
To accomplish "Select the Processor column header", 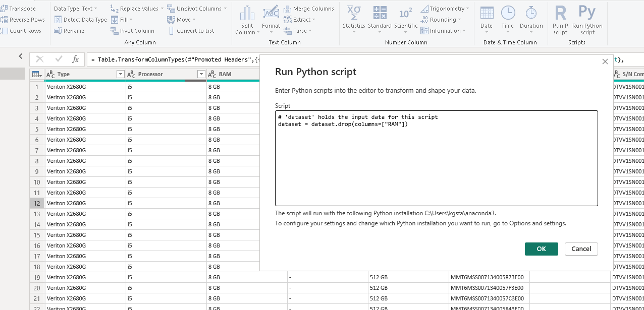I will tap(166, 74).
